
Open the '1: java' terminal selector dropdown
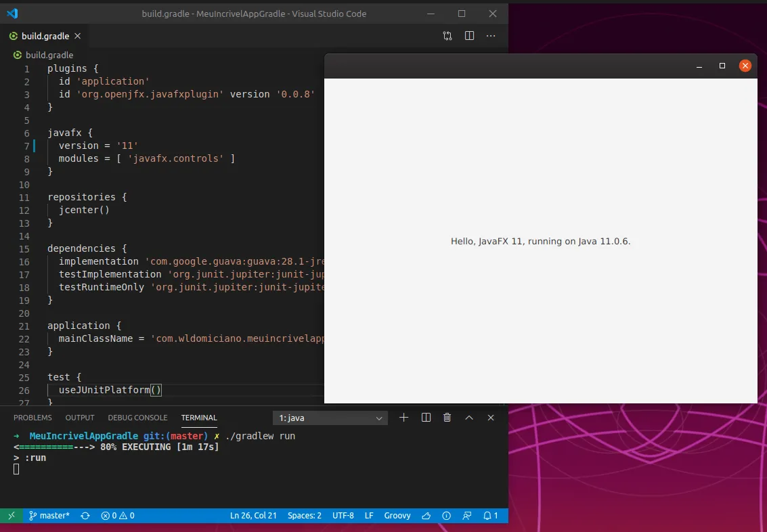coord(330,418)
